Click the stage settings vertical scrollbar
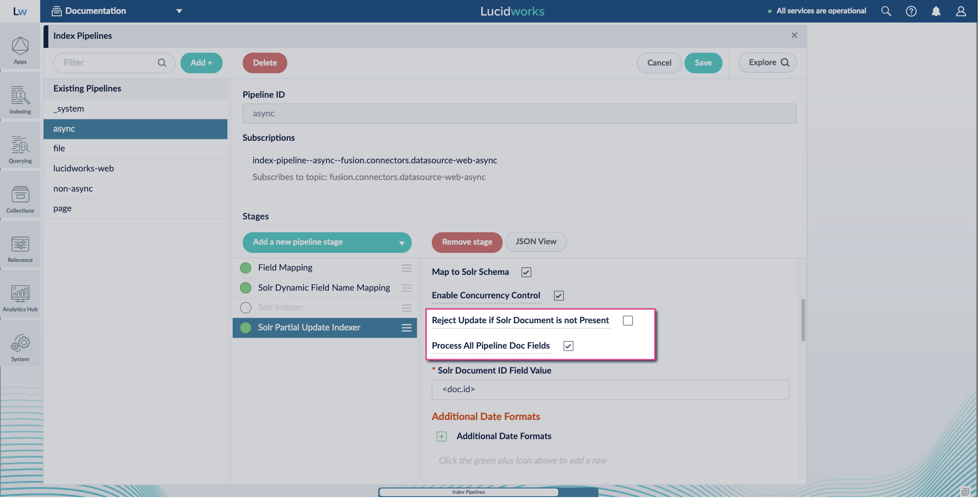The width and height of the screenshot is (980, 499). click(x=803, y=320)
